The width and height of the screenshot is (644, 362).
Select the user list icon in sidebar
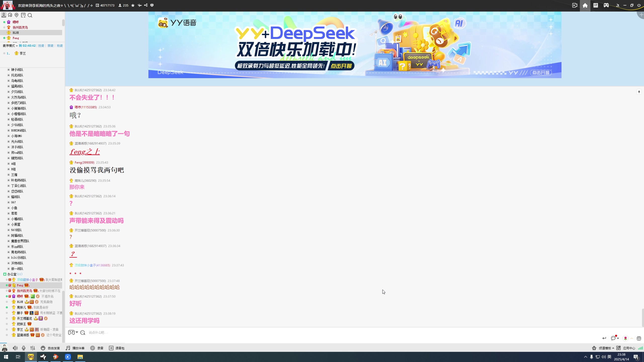4,15
